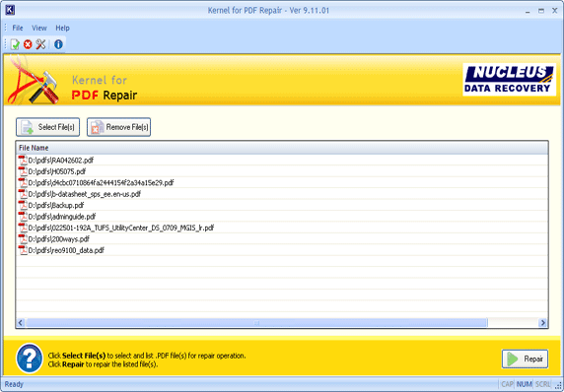
Task: Select D:\pdfs\200ways.pdf row
Action: pyautogui.click(x=282, y=238)
